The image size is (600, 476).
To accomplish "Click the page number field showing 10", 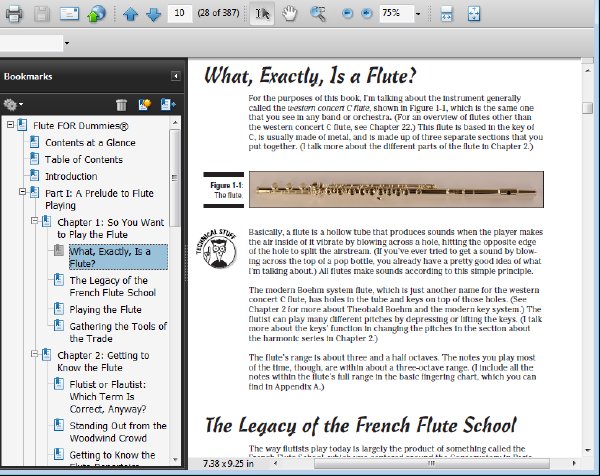I will (x=179, y=13).
